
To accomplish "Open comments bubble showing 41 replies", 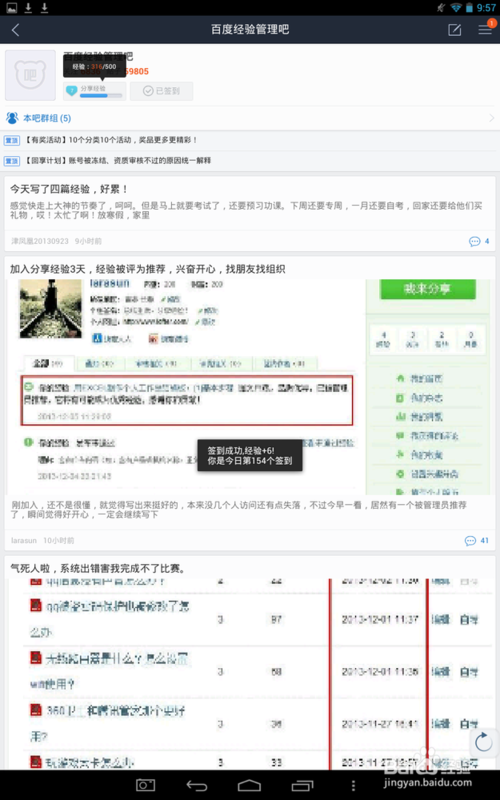I will click(477, 540).
